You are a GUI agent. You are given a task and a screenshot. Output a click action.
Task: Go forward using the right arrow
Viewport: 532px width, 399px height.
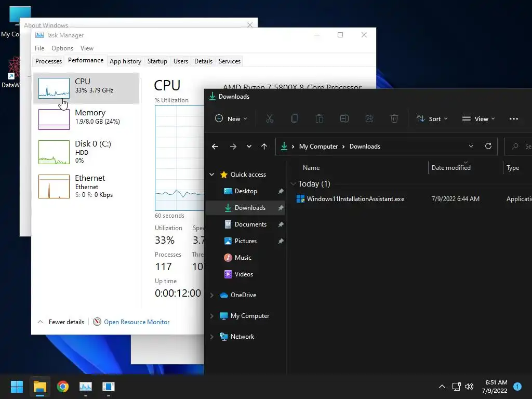point(233,146)
